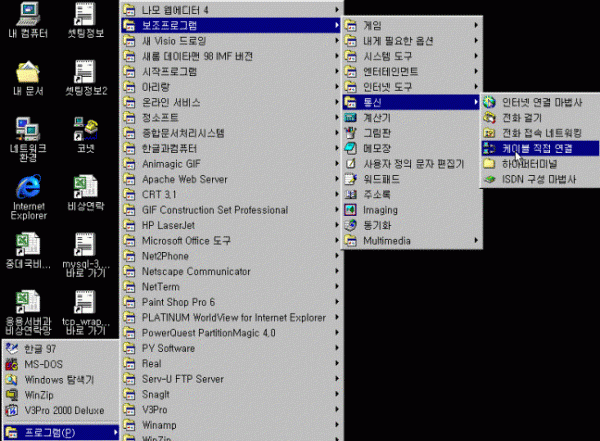Image resolution: width=600 pixels, height=441 pixels.
Task: Open PLATINUM WorldView for Internet Explorer
Action: click(231, 317)
